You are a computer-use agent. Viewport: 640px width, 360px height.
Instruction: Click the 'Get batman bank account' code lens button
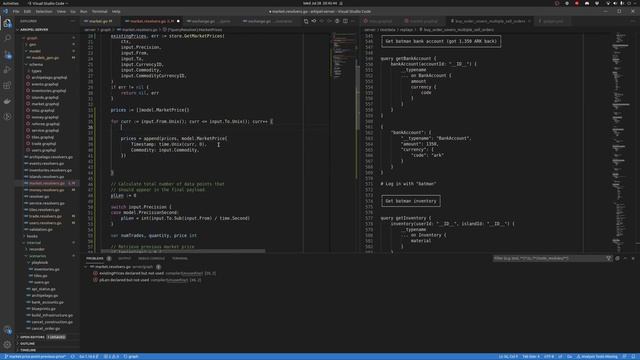coord(441,41)
